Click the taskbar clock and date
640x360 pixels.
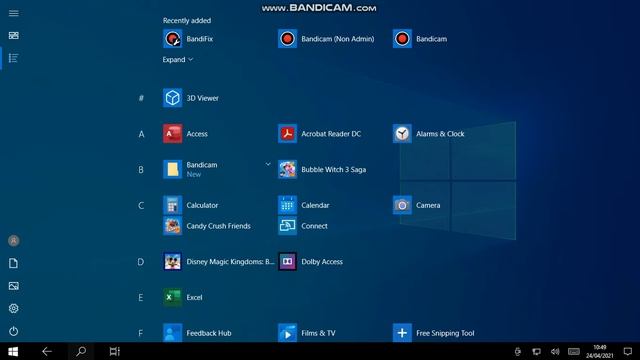(600, 351)
